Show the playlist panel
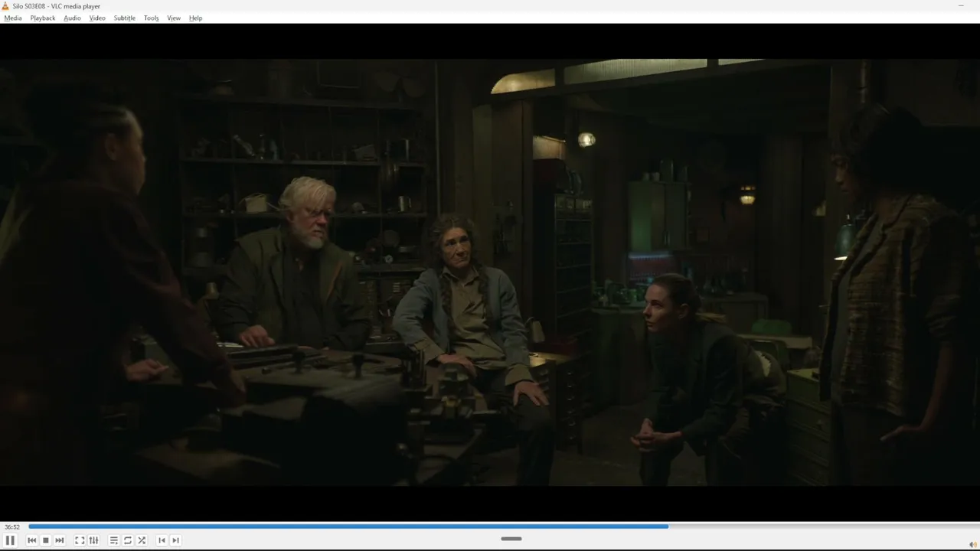The image size is (980, 551). (x=113, y=540)
